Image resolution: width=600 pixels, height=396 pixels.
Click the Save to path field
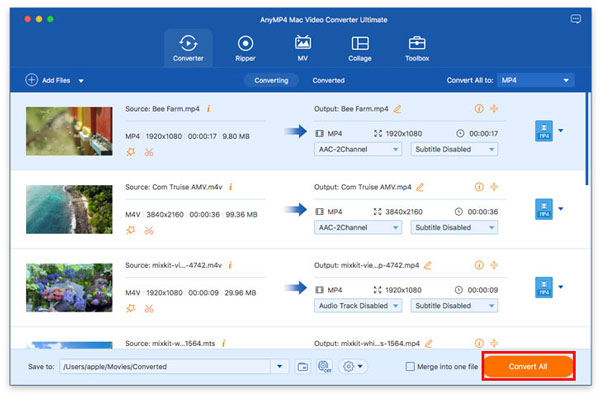(x=165, y=367)
